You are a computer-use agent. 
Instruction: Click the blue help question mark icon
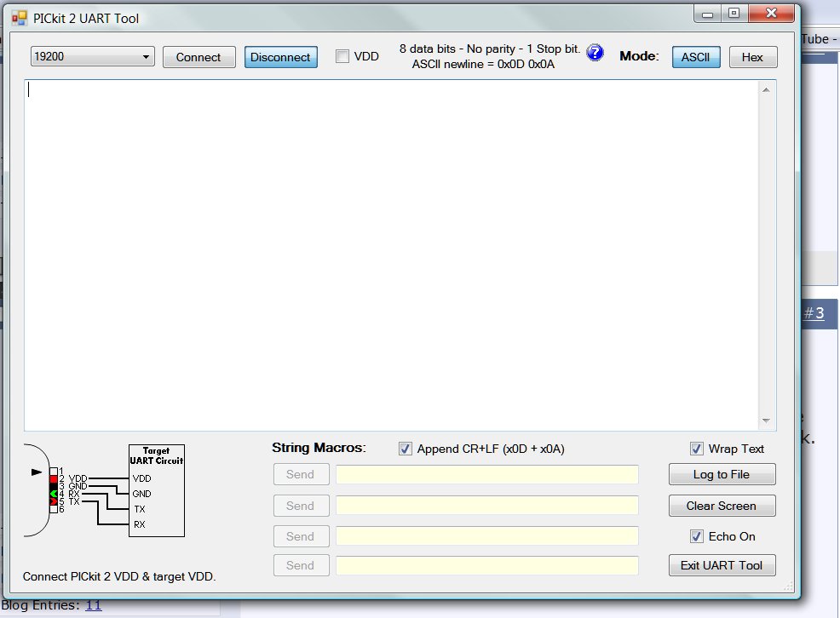coord(595,53)
